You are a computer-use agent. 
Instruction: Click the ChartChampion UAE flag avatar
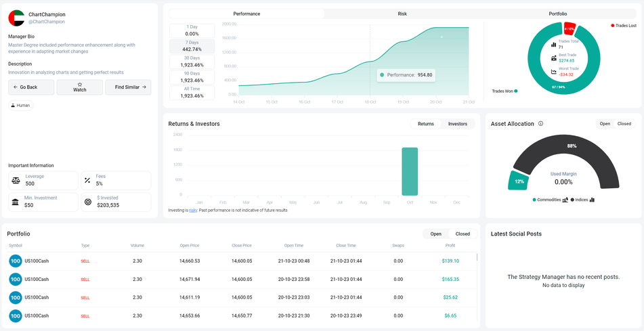(x=16, y=18)
